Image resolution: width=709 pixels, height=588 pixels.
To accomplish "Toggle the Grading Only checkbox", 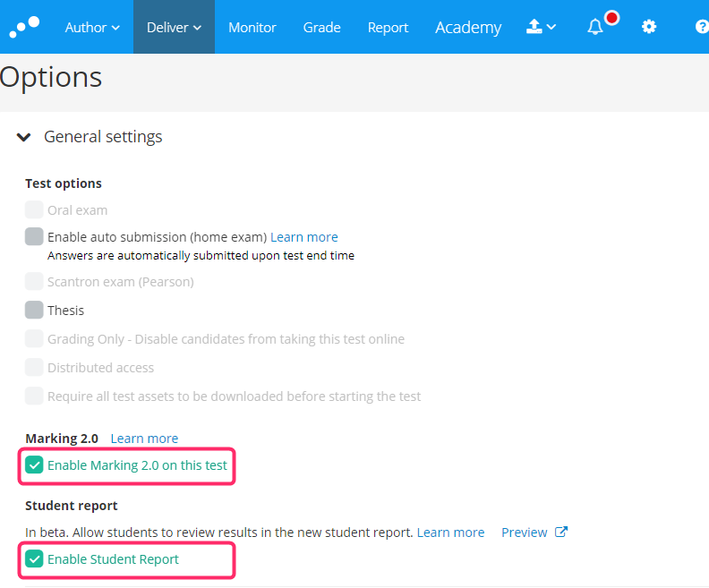I will coord(34,338).
